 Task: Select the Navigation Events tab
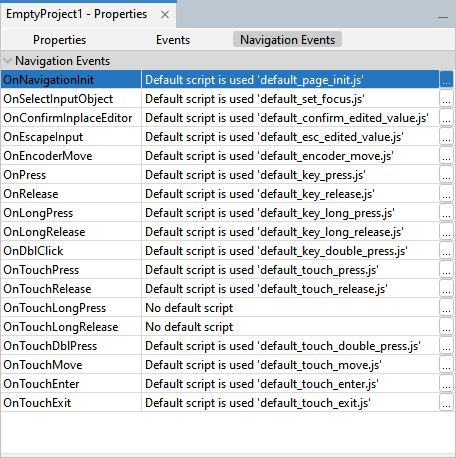coord(287,39)
